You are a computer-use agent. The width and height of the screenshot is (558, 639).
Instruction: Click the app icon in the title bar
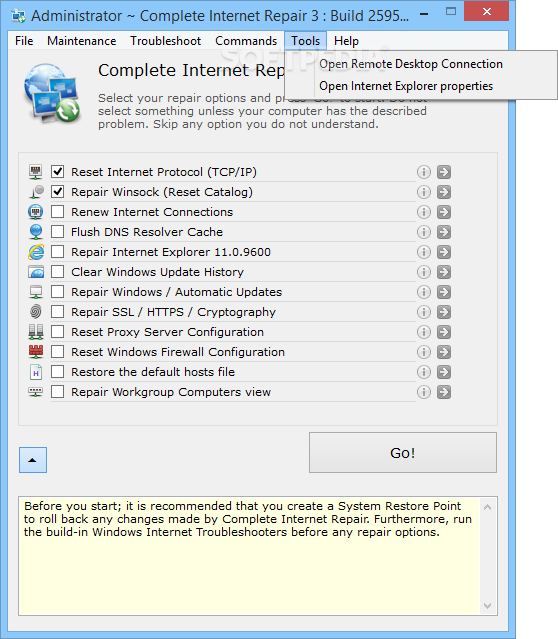18,16
